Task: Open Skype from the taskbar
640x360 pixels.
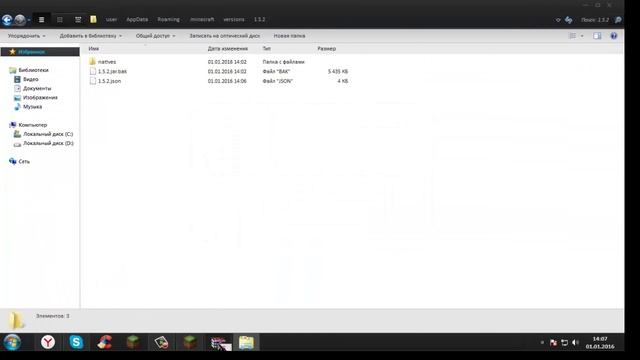Action: 76,342
